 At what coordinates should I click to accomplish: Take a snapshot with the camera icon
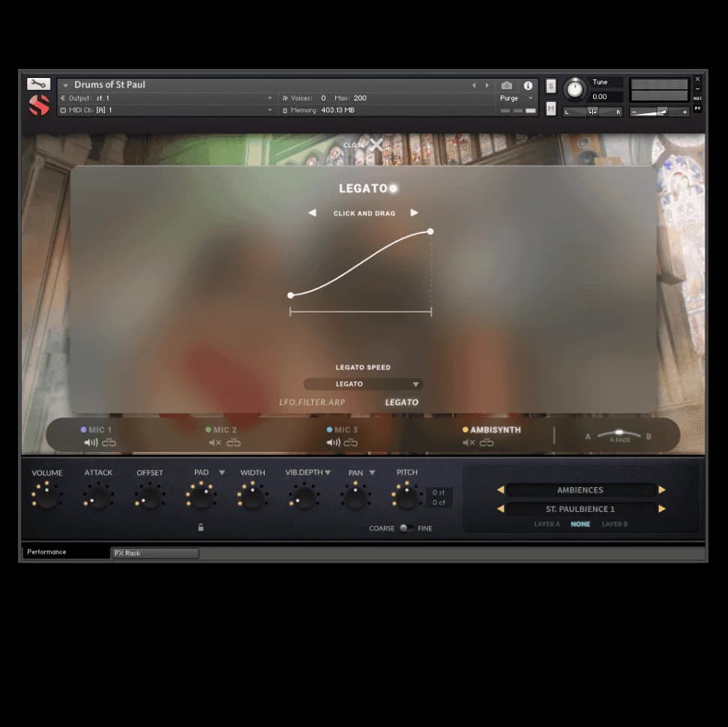507,85
